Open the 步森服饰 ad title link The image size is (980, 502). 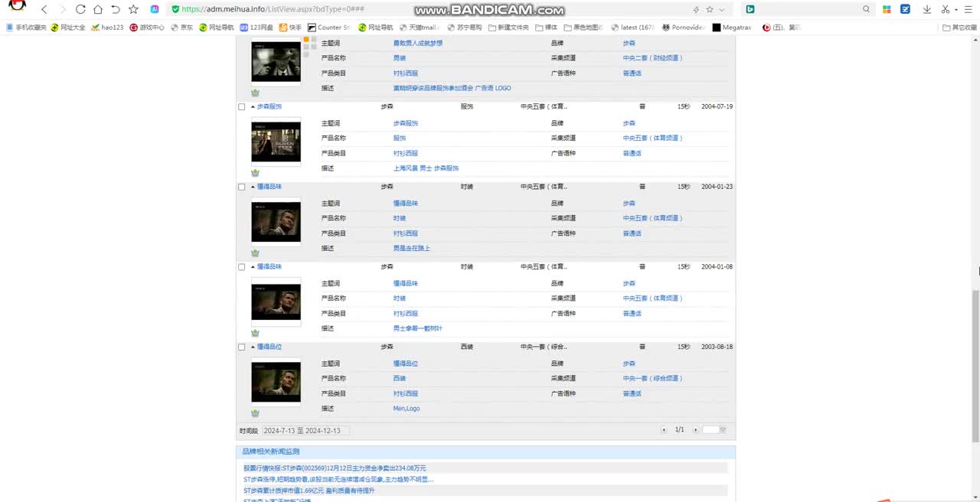pos(269,107)
